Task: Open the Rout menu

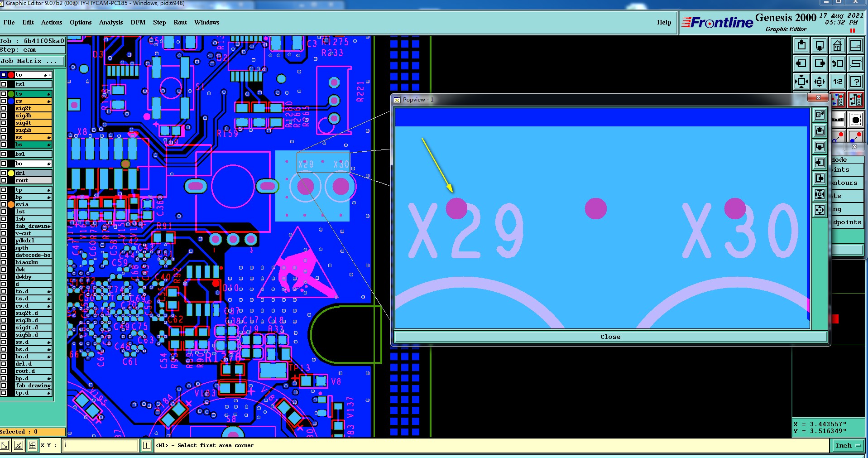Action: click(x=180, y=22)
